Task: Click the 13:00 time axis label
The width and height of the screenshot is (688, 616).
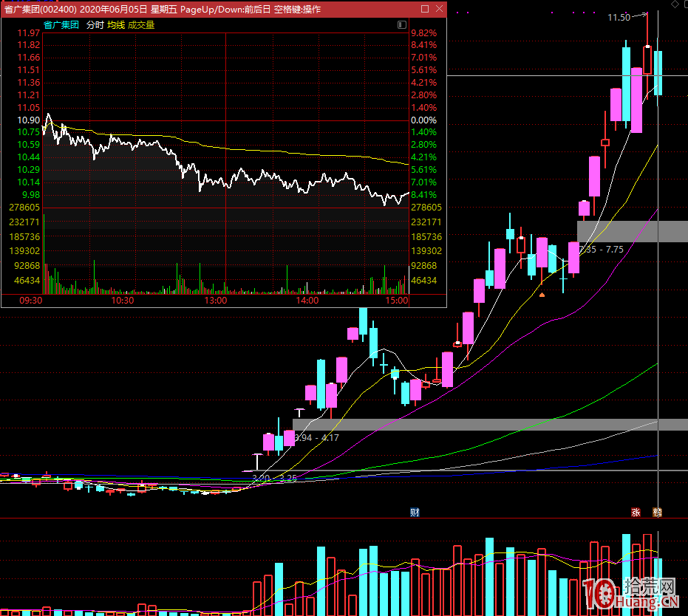Action: point(216,301)
